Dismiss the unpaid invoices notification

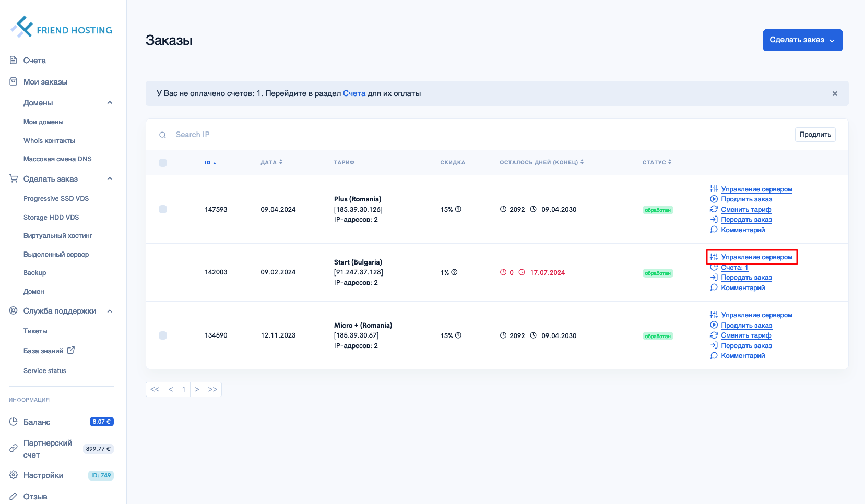point(835,94)
